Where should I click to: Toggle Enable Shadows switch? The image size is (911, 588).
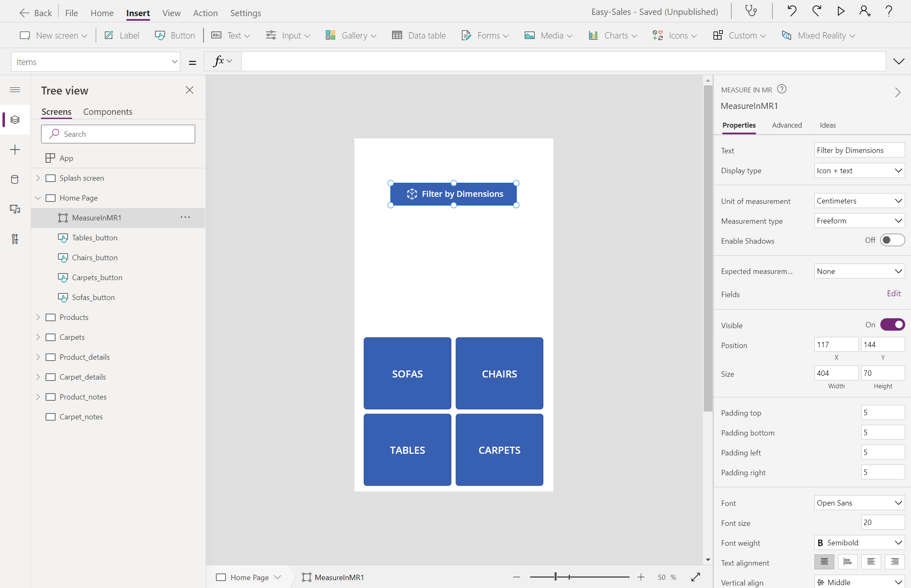892,240
